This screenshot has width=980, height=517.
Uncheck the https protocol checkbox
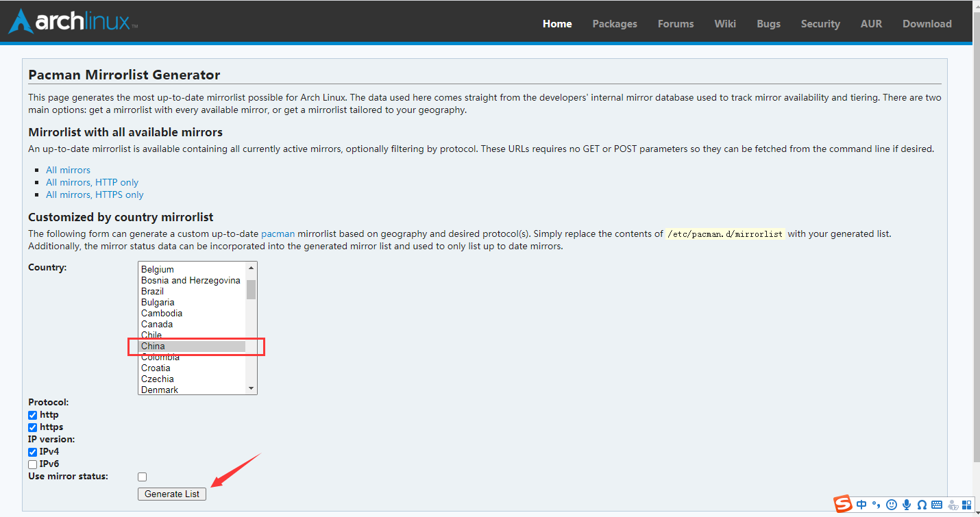point(33,427)
